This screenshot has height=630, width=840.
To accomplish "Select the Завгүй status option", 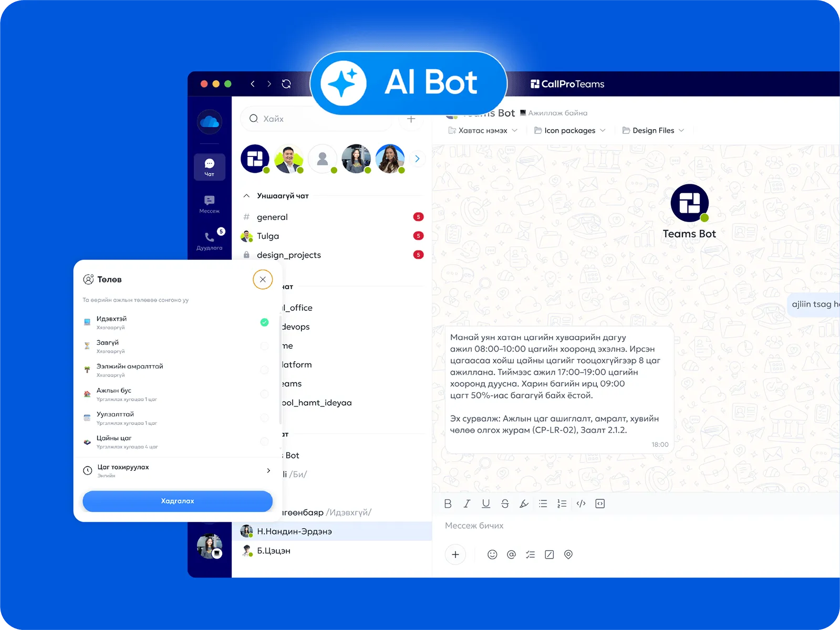I will point(177,346).
